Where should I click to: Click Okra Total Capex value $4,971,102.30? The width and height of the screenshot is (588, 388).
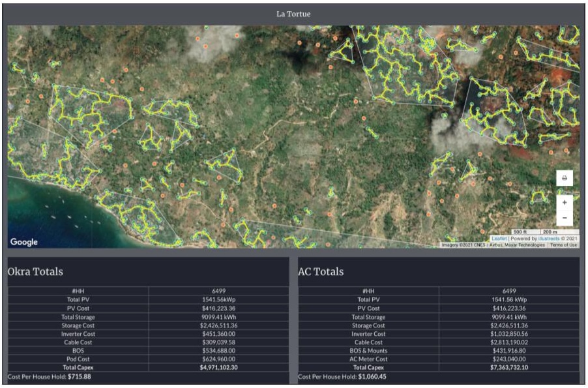pos(218,368)
